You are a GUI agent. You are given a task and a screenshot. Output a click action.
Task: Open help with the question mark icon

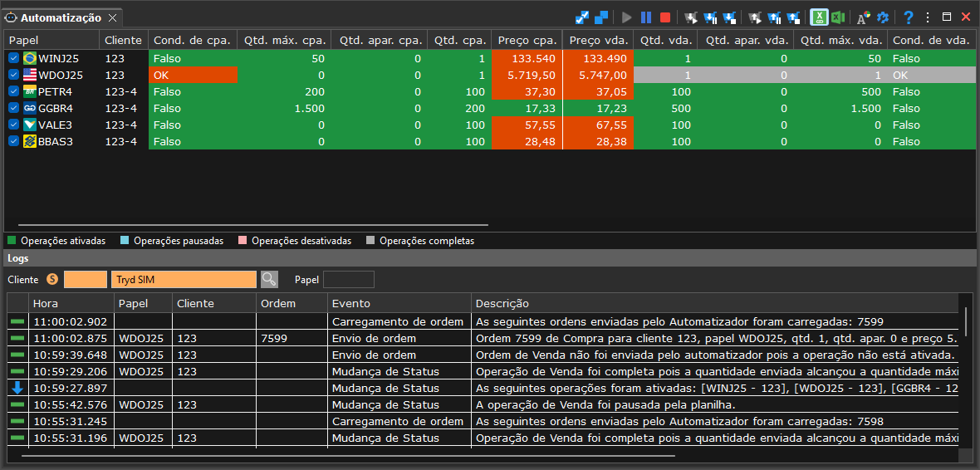click(x=909, y=17)
